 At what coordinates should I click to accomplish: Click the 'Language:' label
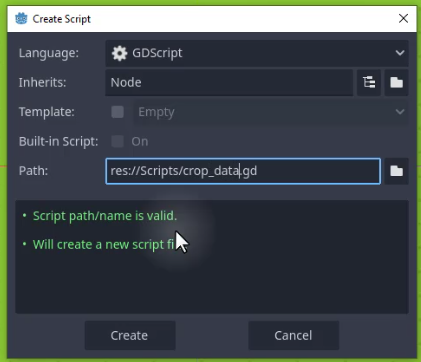pyautogui.click(x=49, y=53)
